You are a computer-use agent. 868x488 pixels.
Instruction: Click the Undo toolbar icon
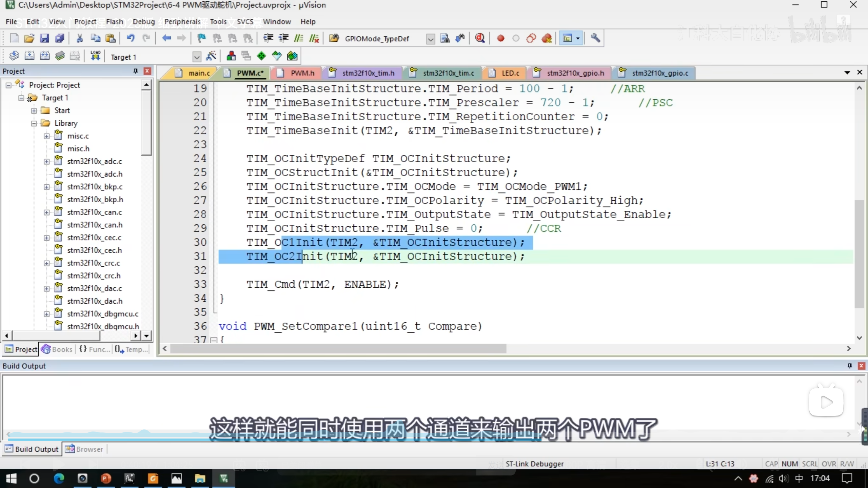131,38
